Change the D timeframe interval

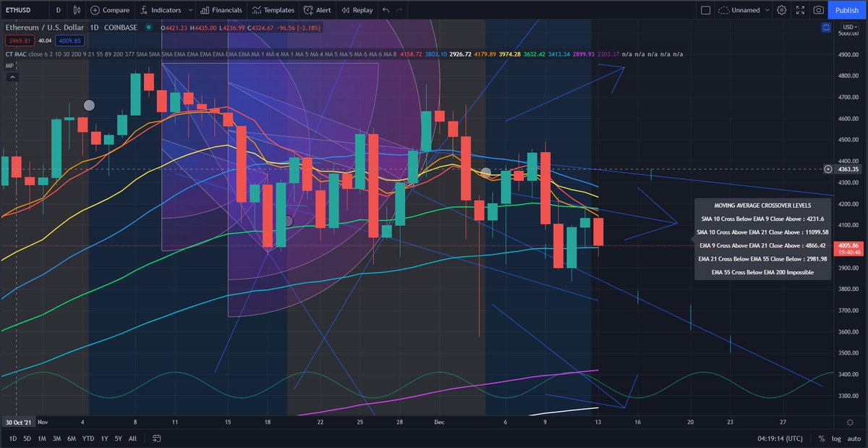(x=58, y=10)
